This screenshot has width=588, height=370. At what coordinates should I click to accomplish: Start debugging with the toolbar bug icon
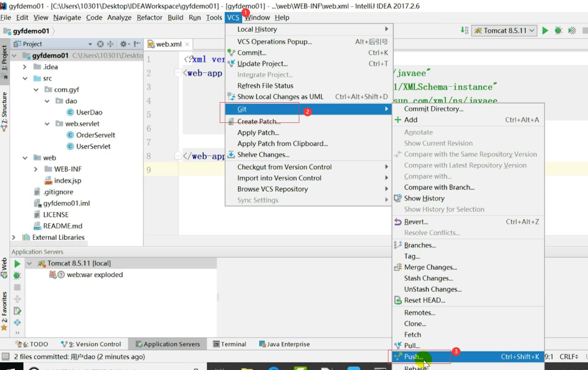(559, 30)
